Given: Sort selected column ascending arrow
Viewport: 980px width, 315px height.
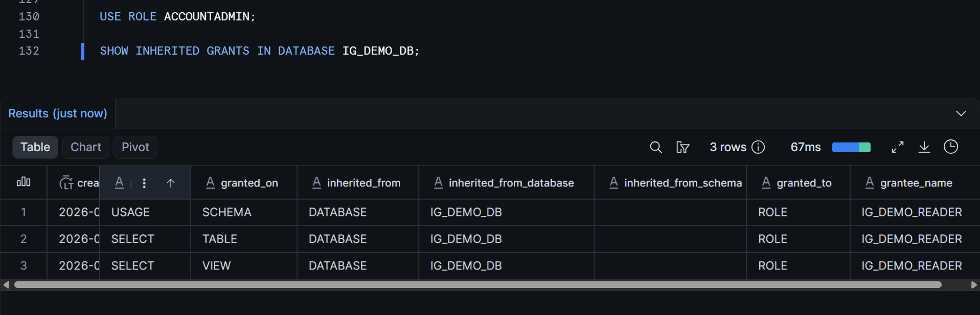Looking at the screenshot, I should [x=171, y=183].
